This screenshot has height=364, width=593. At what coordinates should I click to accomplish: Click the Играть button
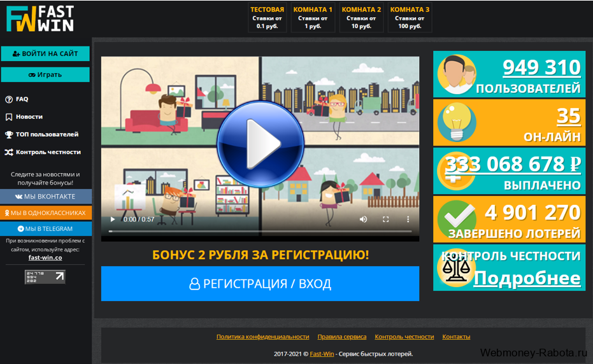coord(45,74)
